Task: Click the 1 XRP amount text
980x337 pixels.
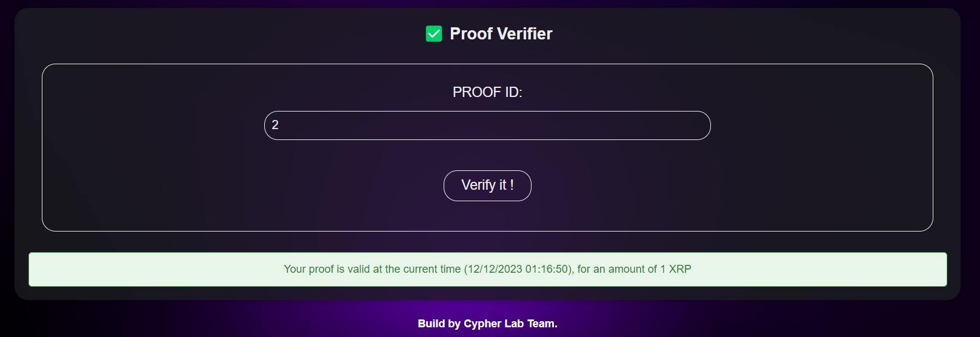Action: (676, 269)
